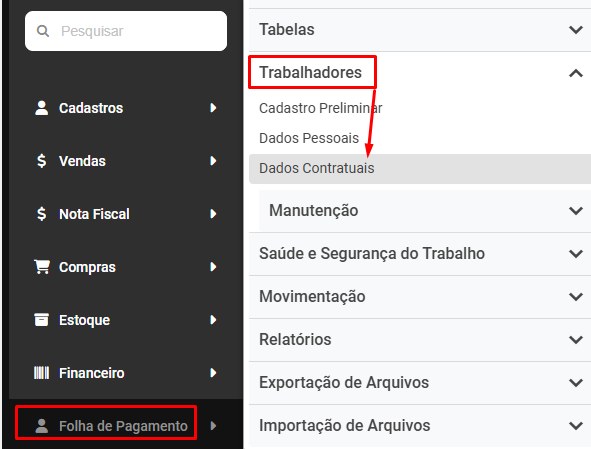Click the Cadastros person icon
Image resolution: width=591 pixels, height=449 pixels.
41,108
